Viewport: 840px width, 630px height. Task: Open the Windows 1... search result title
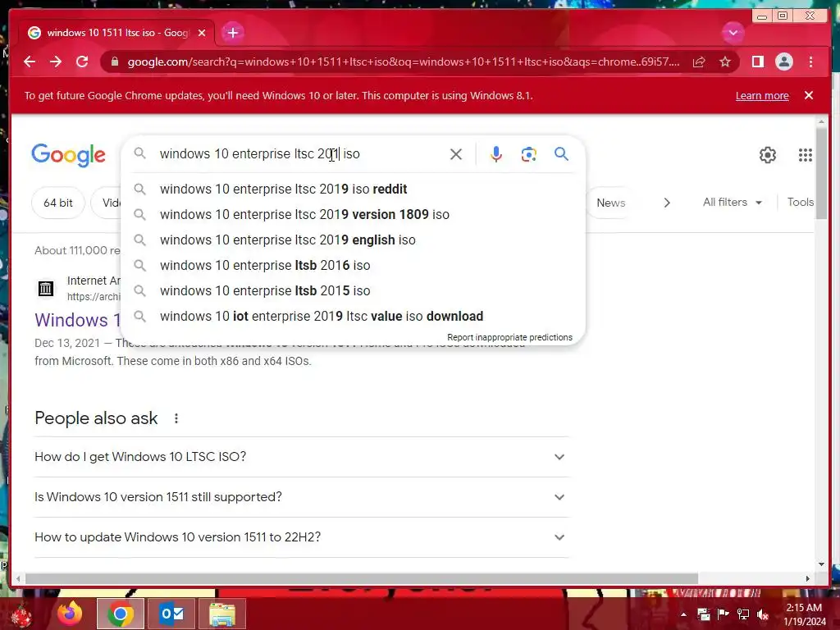pos(78,320)
